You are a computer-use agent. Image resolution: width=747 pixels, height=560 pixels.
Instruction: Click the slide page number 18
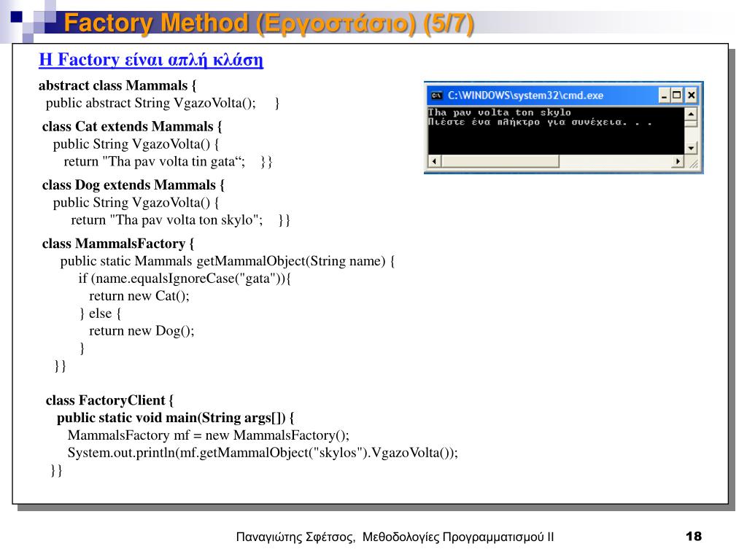[694, 537]
